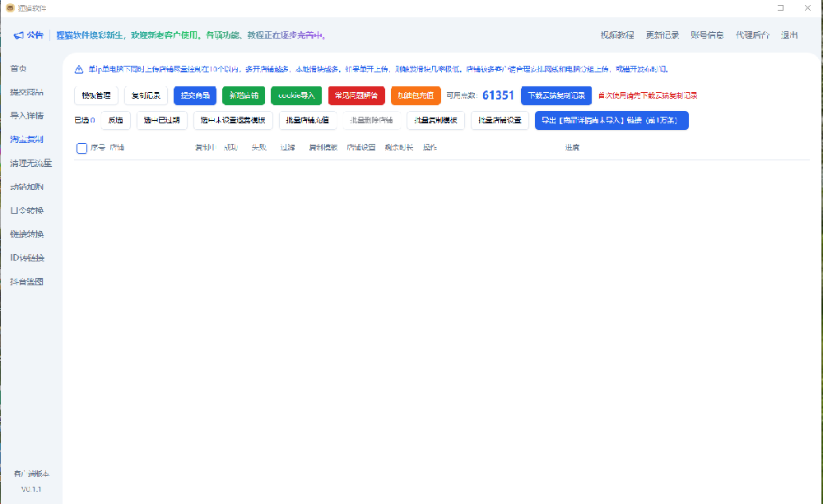Click the 店铺 column header
The image size is (823, 504).
tap(117, 147)
